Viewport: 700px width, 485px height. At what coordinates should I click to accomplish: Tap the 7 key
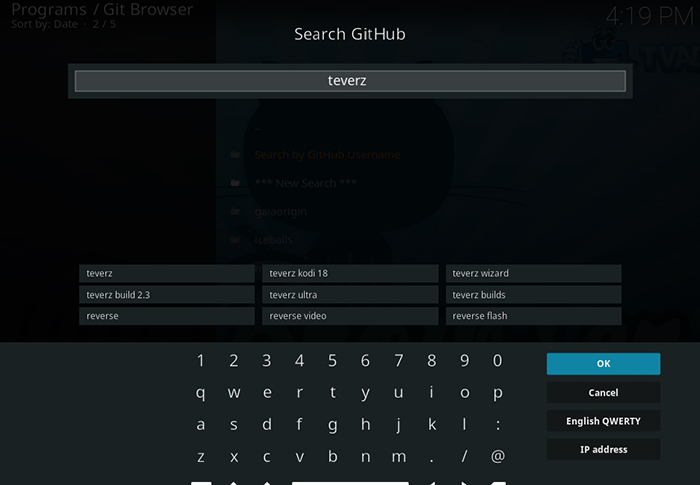pos(399,360)
